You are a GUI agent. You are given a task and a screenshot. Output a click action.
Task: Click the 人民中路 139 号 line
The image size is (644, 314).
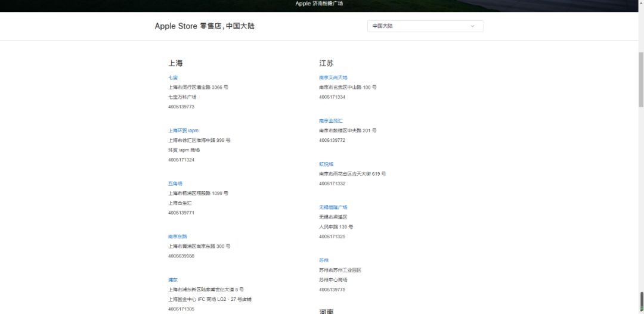pos(336,226)
